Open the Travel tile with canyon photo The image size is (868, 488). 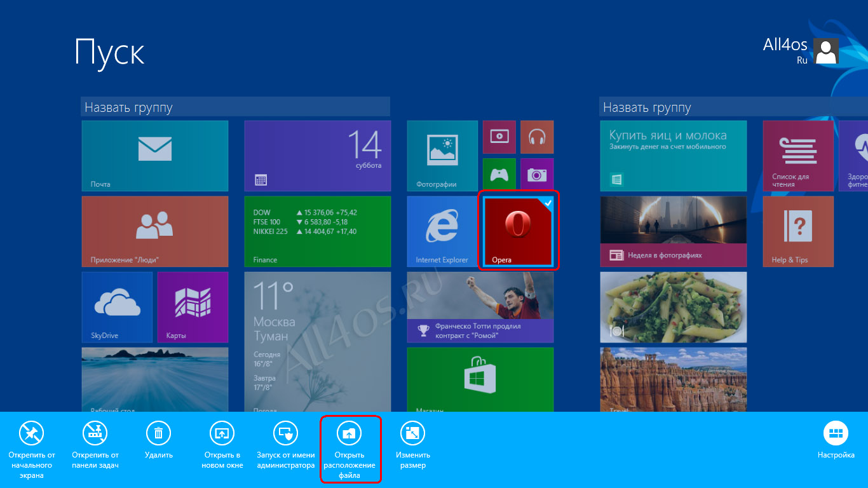674,379
